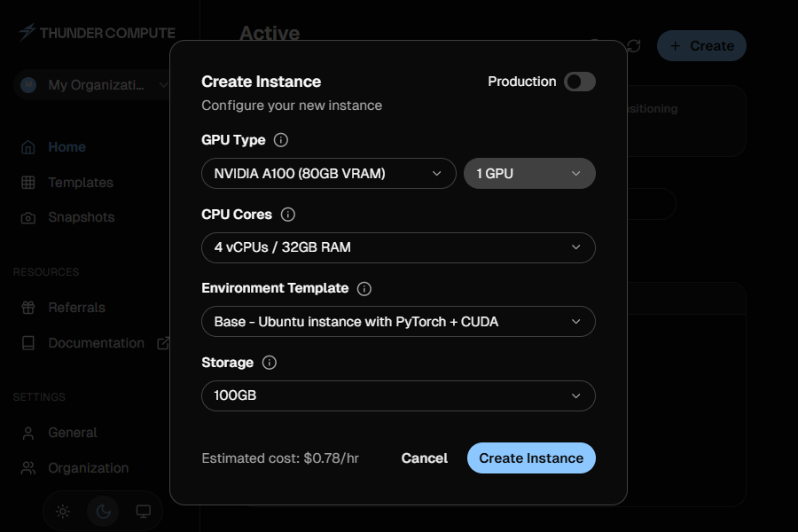Select the Templates grid icon
The width and height of the screenshot is (798, 532).
27,183
